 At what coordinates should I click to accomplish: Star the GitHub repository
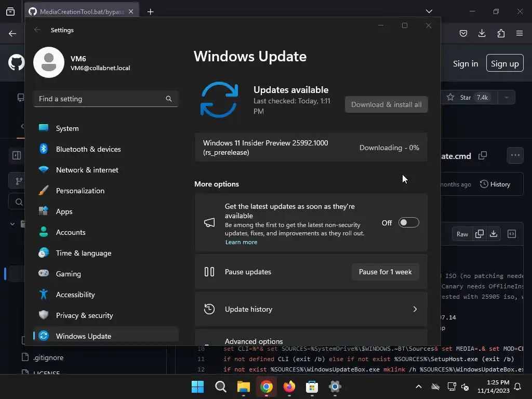pyautogui.click(x=469, y=97)
